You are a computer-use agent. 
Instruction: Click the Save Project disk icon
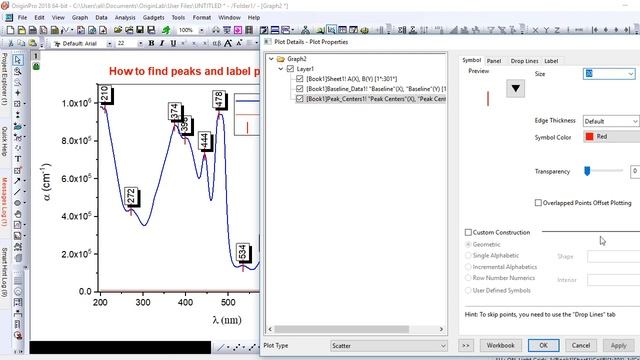[x=140, y=30]
